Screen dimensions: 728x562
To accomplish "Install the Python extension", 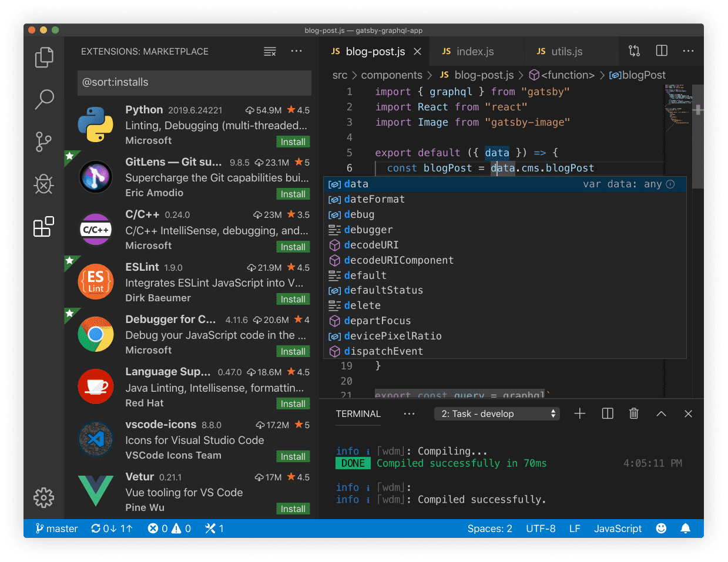I will (293, 142).
